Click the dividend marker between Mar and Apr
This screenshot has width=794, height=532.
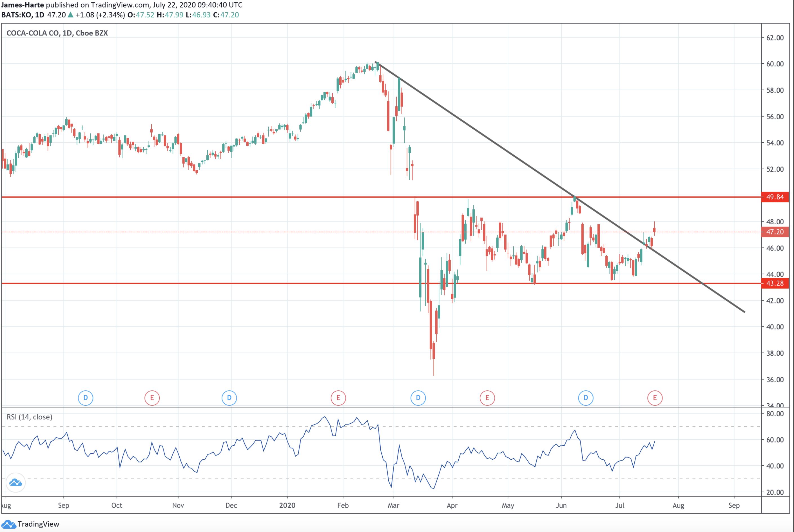tap(418, 398)
